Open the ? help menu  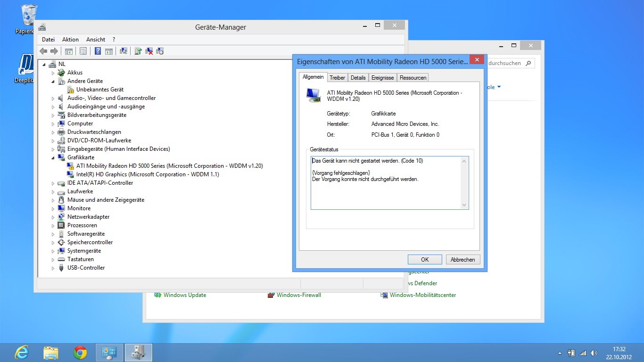pos(114,40)
